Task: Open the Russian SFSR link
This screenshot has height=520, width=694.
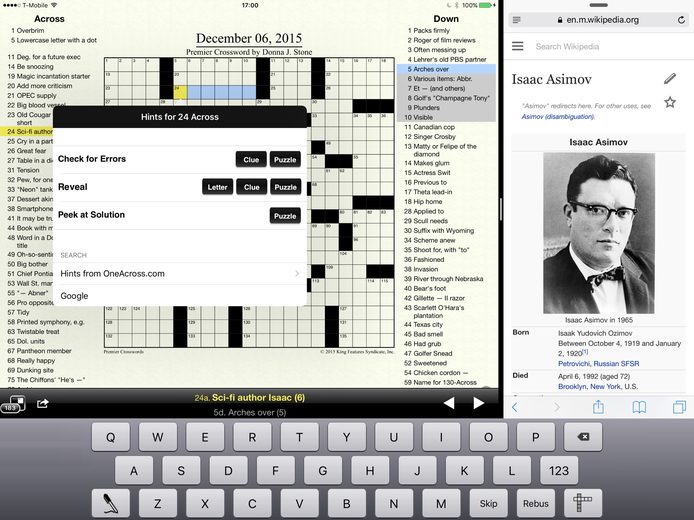Action: tap(616, 363)
